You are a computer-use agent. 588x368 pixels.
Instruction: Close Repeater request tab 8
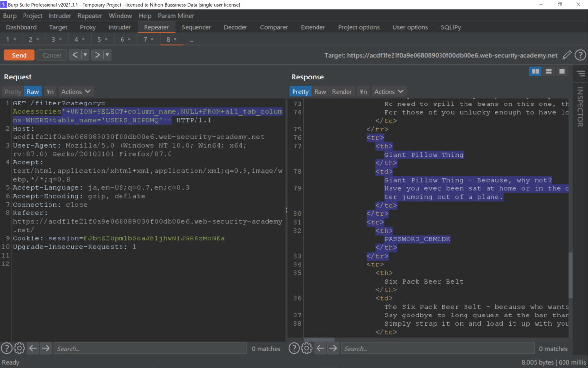175,40
